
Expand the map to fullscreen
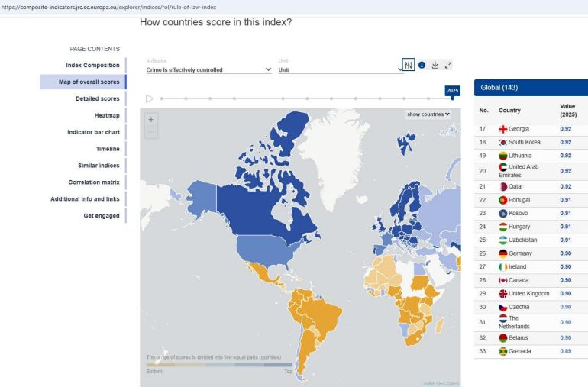tap(448, 66)
